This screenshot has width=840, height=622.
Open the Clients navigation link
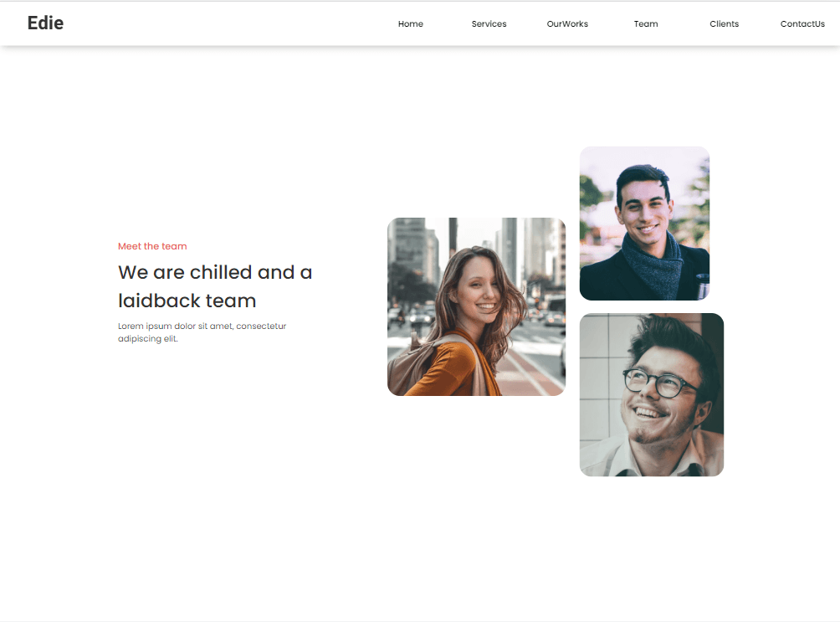point(724,24)
